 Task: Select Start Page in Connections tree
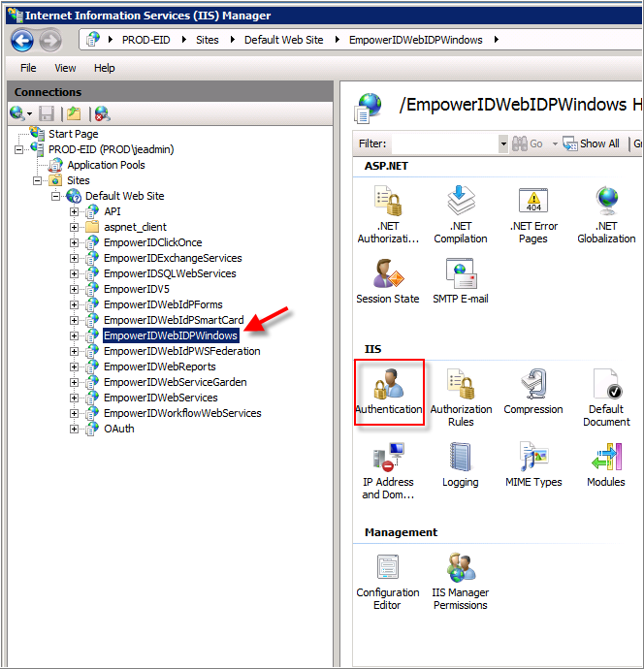point(73,134)
